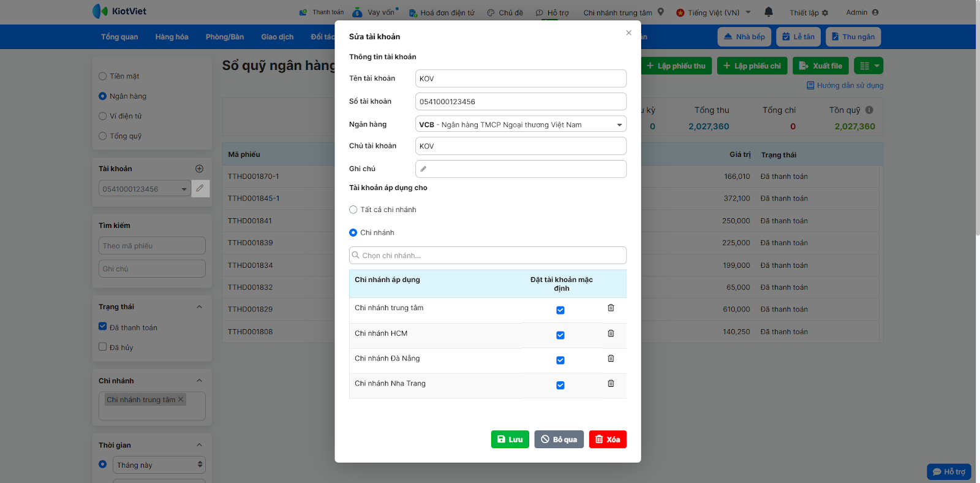This screenshot has width=980, height=483.
Task: Click the Tên tài khoản input field
Action: 521,78
